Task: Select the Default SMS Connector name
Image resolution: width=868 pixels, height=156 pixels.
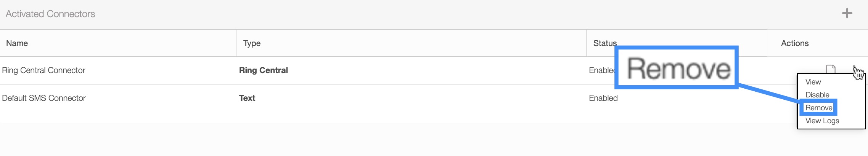Action: [44, 98]
